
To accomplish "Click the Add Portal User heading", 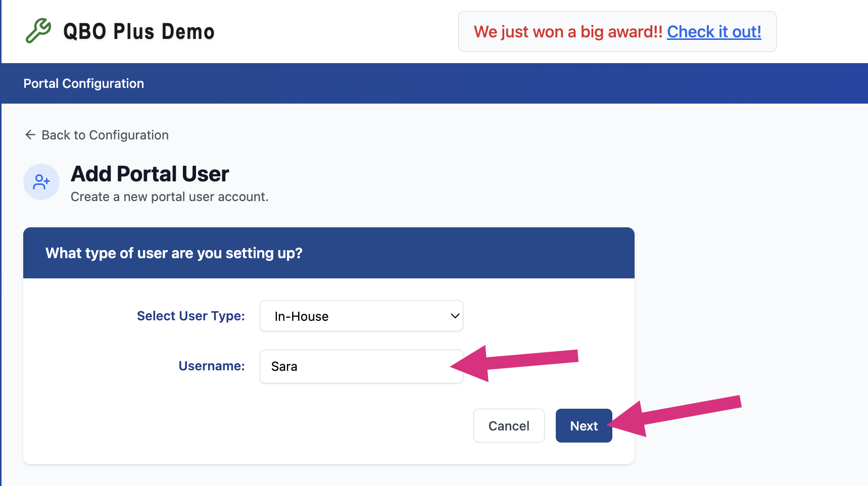I will (150, 174).
